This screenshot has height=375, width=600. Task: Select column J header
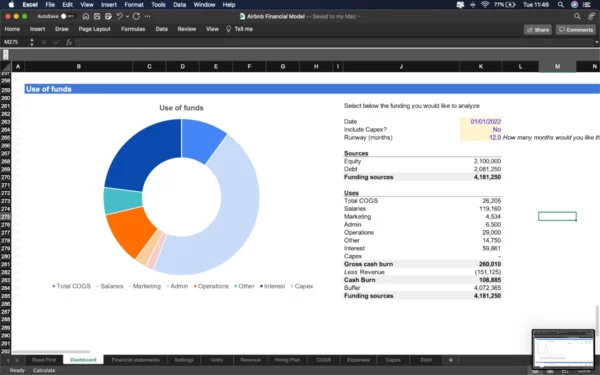pyautogui.click(x=401, y=67)
